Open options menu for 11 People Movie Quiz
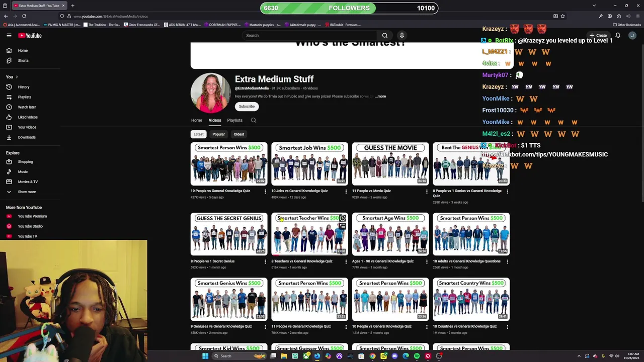The height and width of the screenshot is (362, 644). coord(427,191)
